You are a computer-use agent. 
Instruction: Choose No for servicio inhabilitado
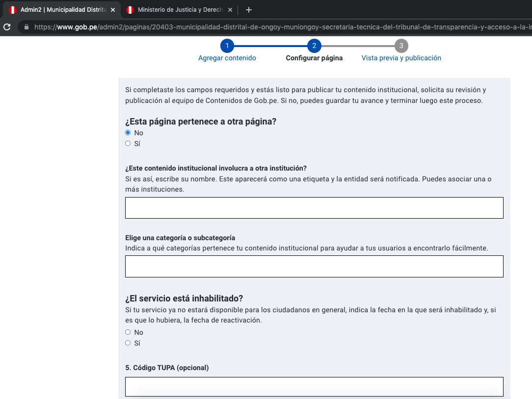[x=128, y=332]
